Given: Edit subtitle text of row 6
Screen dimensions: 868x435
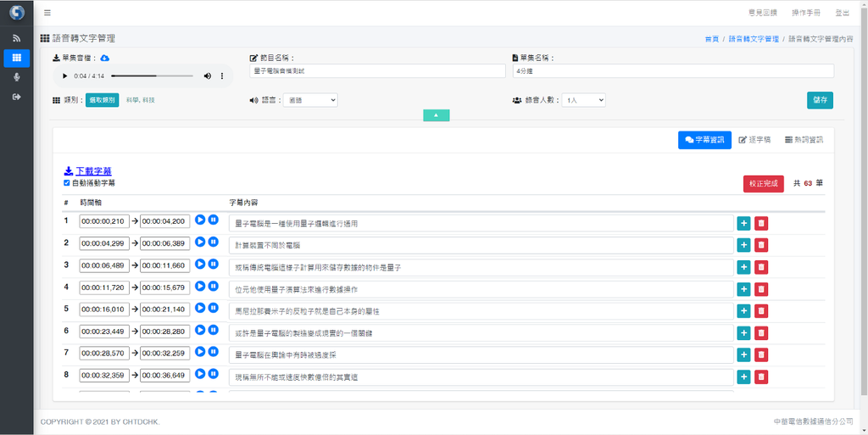Looking at the screenshot, I should pos(481,333).
